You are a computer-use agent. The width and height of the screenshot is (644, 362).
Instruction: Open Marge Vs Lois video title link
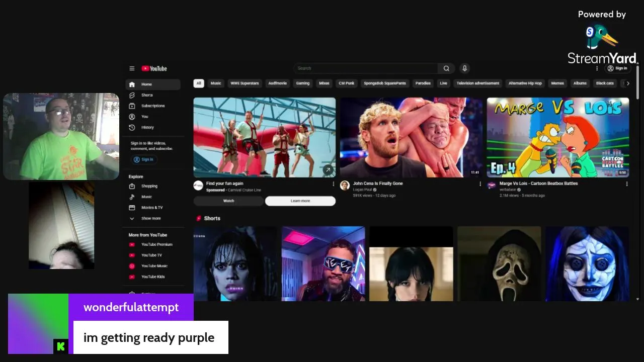click(539, 184)
